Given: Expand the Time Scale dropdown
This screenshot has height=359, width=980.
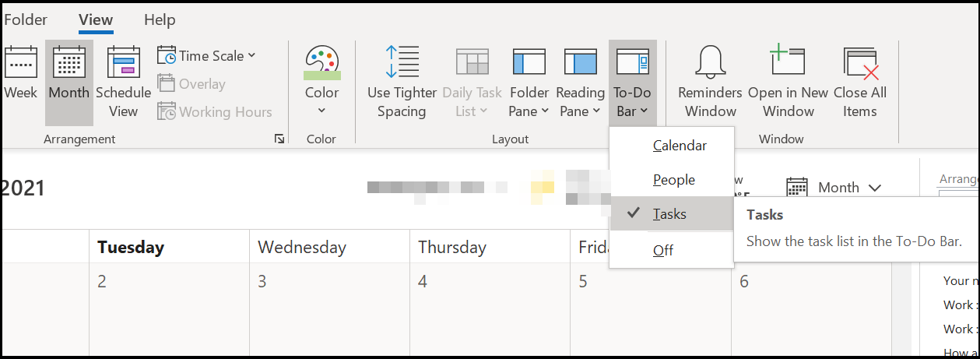Looking at the screenshot, I should (x=207, y=55).
